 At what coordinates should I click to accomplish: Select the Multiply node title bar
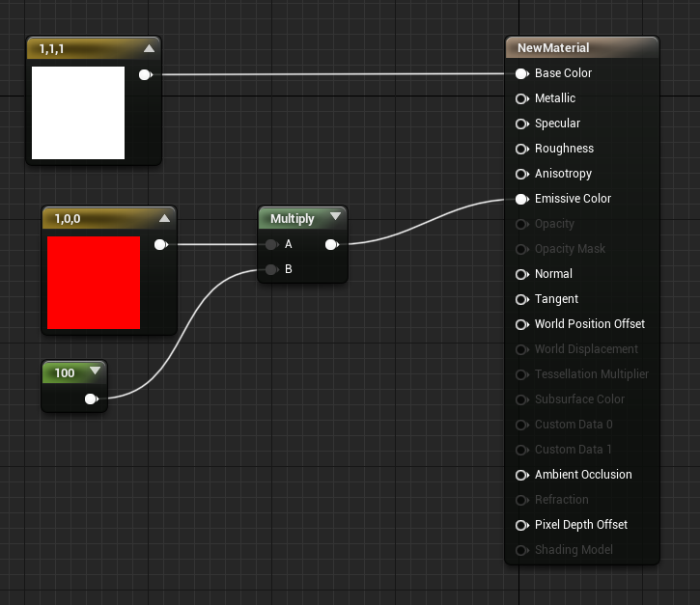pos(302,218)
